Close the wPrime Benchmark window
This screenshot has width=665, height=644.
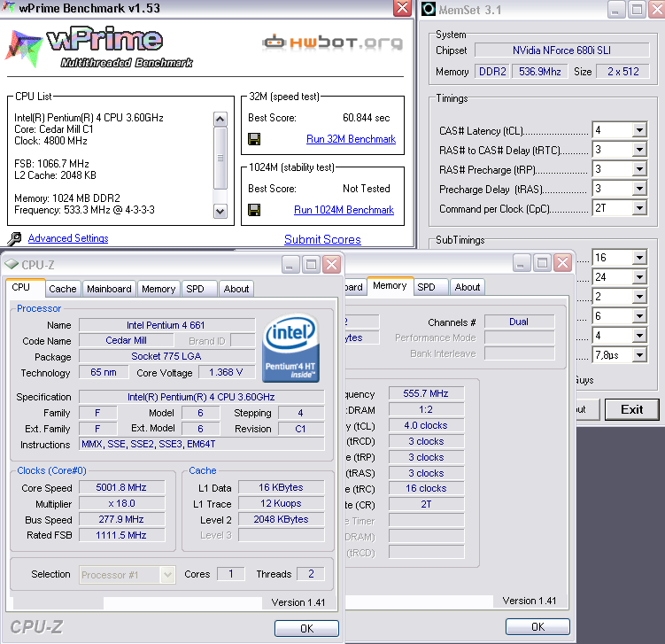pyautogui.click(x=402, y=8)
